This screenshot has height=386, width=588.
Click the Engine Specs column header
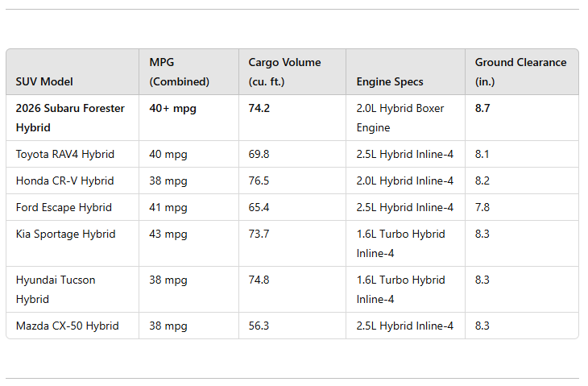(390, 81)
